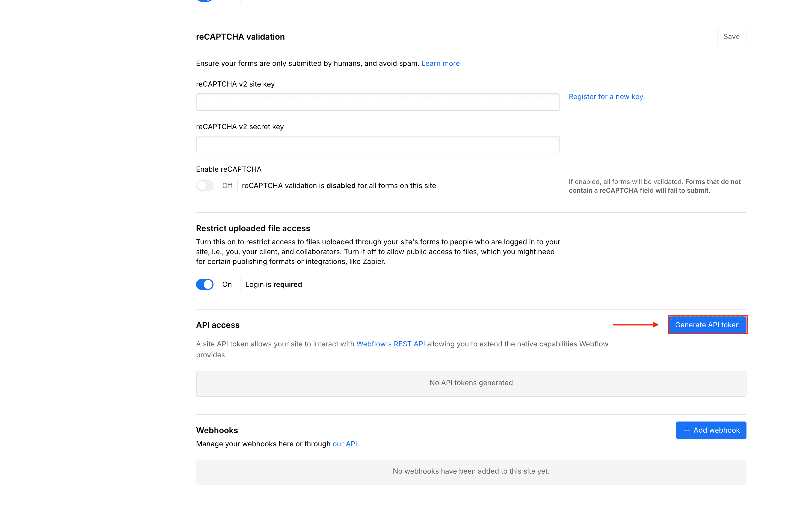
Task: Toggle the blue switch at the very top
Action: coord(205,1)
